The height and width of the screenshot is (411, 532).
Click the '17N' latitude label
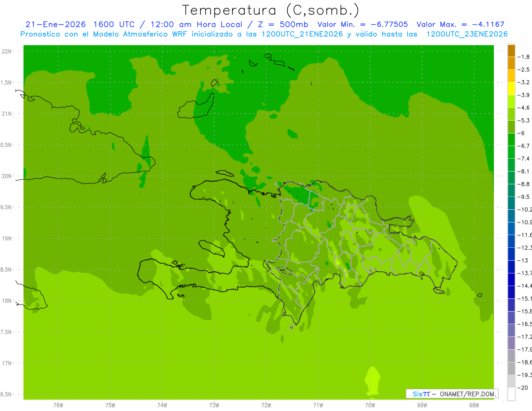[6, 363]
